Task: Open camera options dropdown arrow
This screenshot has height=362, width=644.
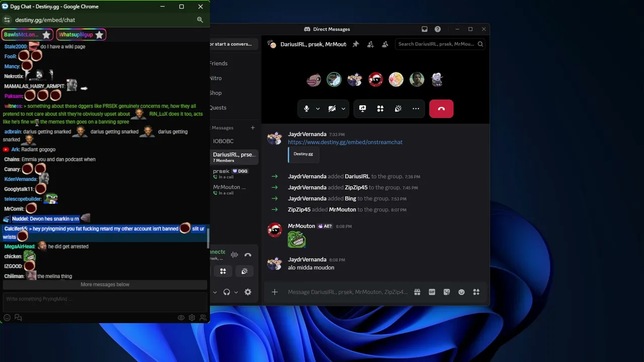Action: pos(343,109)
